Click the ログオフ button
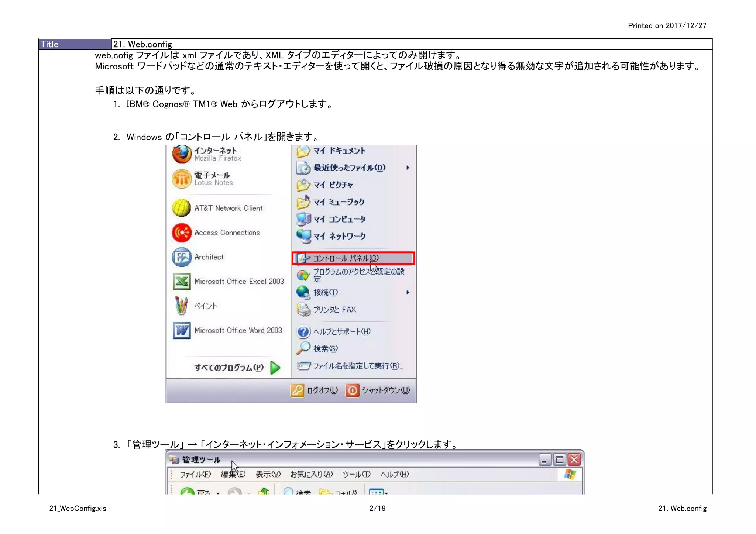The width and height of the screenshot is (756, 534). pos(315,390)
